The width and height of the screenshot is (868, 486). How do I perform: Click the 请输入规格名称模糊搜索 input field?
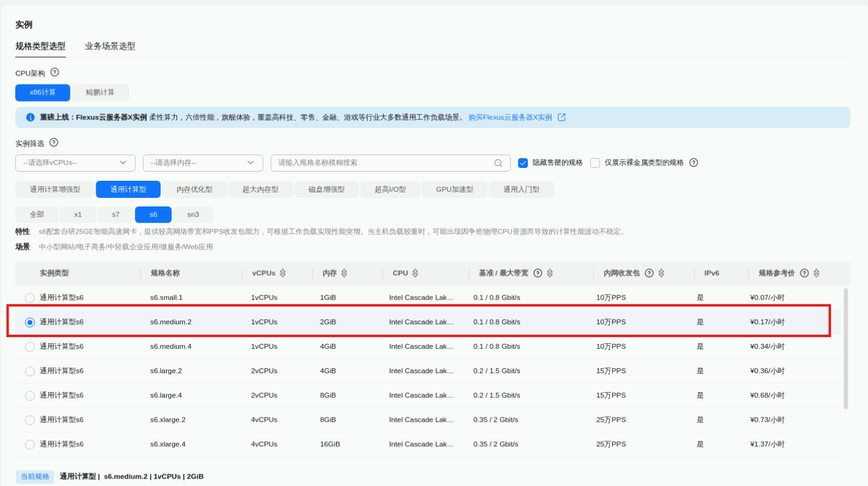point(383,163)
